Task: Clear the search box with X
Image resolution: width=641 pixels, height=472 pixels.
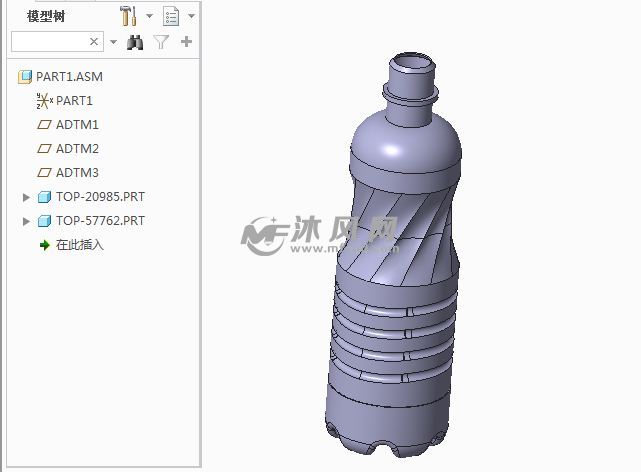Action: 94,42
